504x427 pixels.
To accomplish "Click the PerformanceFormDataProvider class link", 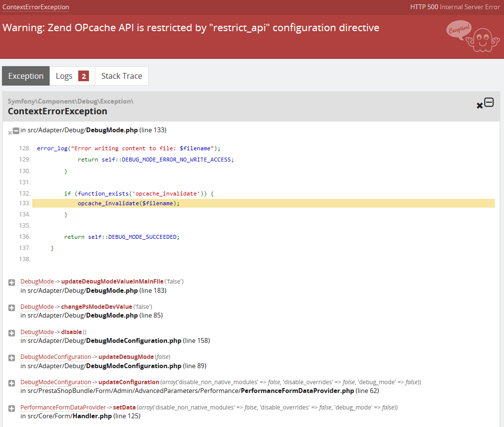I will tap(63, 408).
